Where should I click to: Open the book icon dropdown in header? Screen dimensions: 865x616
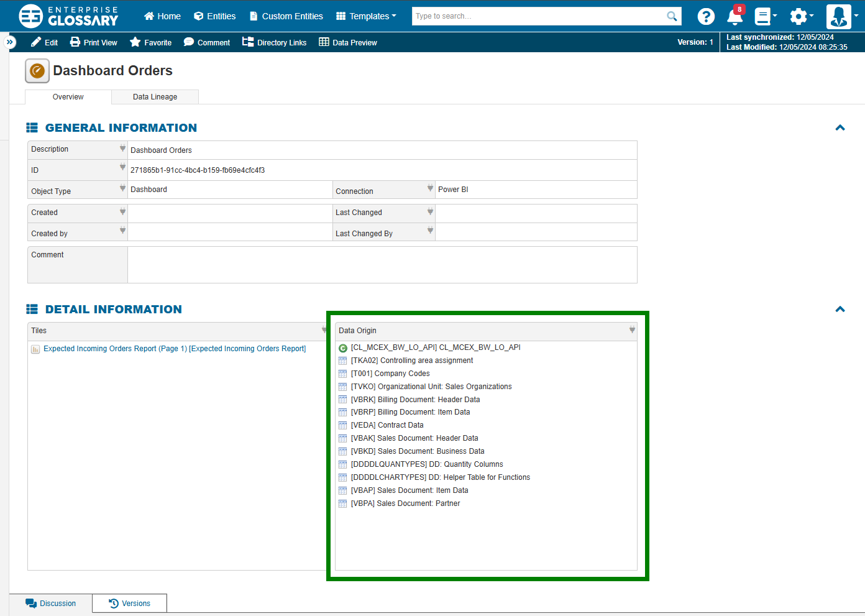[766, 16]
